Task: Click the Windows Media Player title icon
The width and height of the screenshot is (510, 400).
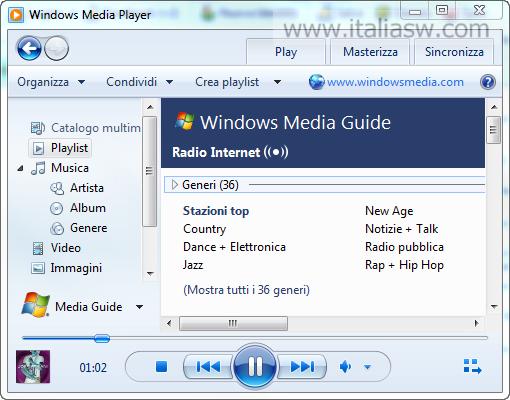Action: tap(16, 15)
